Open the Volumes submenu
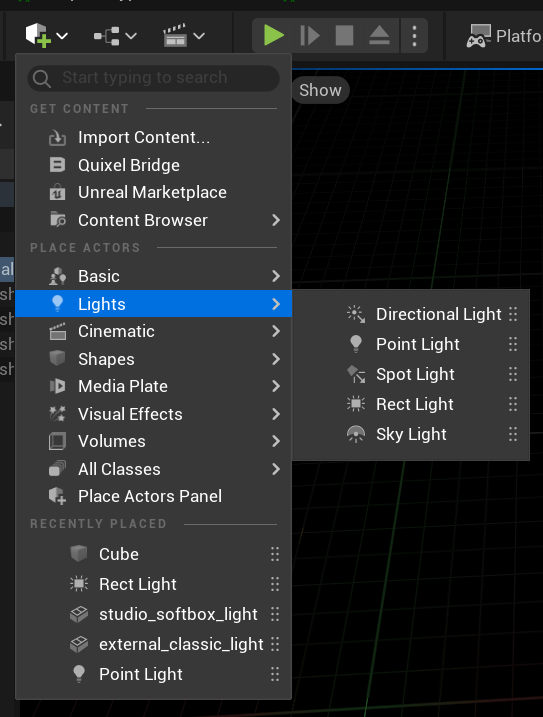Image resolution: width=543 pixels, height=717 pixels. tap(154, 441)
